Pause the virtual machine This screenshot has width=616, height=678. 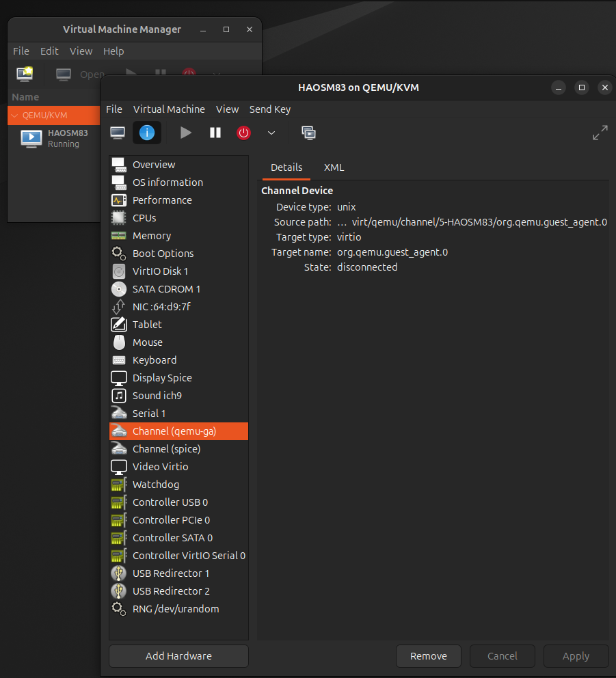pos(215,133)
